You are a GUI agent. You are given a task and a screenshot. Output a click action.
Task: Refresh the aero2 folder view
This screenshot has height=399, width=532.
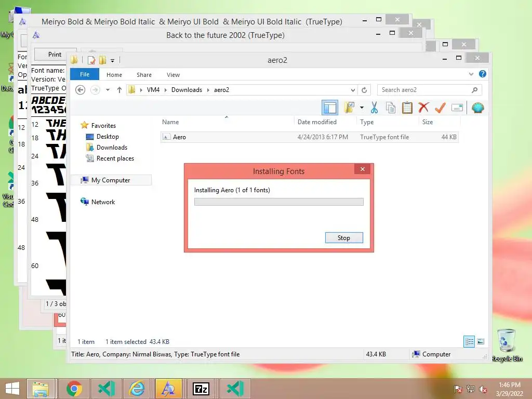coord(364,90)
